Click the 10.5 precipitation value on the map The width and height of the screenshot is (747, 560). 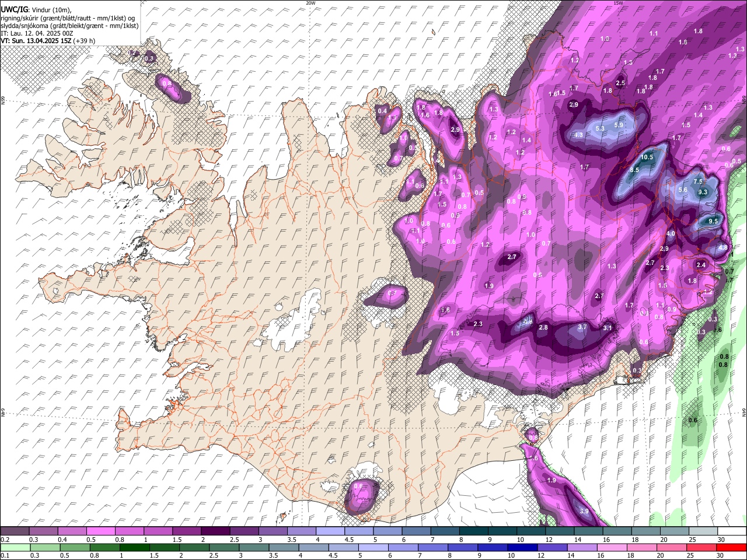(x=647, y=157)
